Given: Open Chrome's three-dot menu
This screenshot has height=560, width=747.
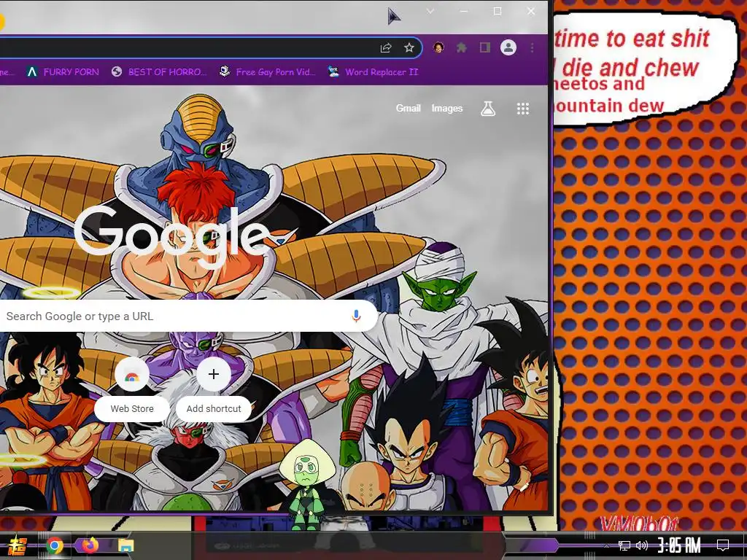Looking at the screenshot, I should click(x=532, y=47).
